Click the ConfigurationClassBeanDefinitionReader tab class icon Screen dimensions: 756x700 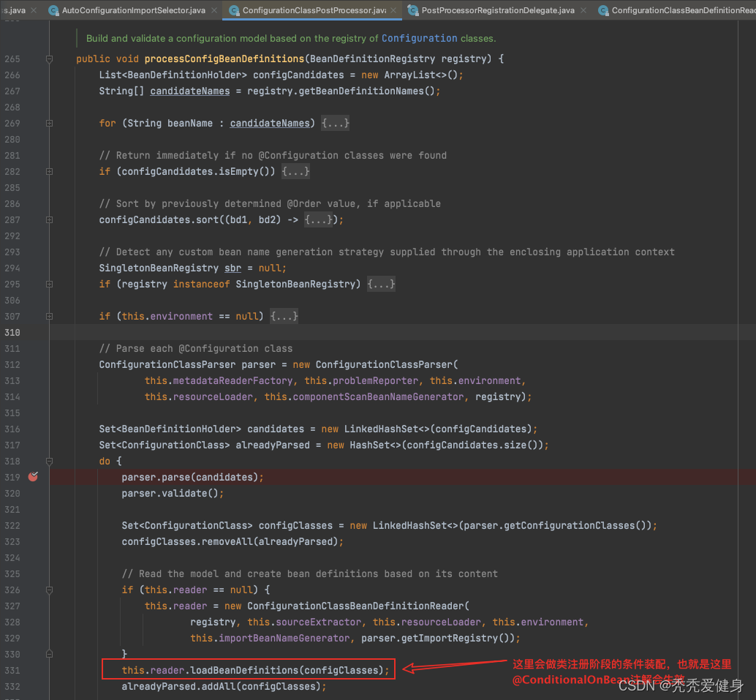(603, 10)
